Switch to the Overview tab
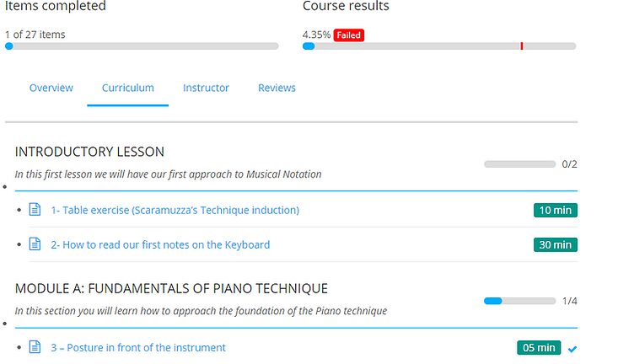 pyautogui.click(x=51, y=88)
